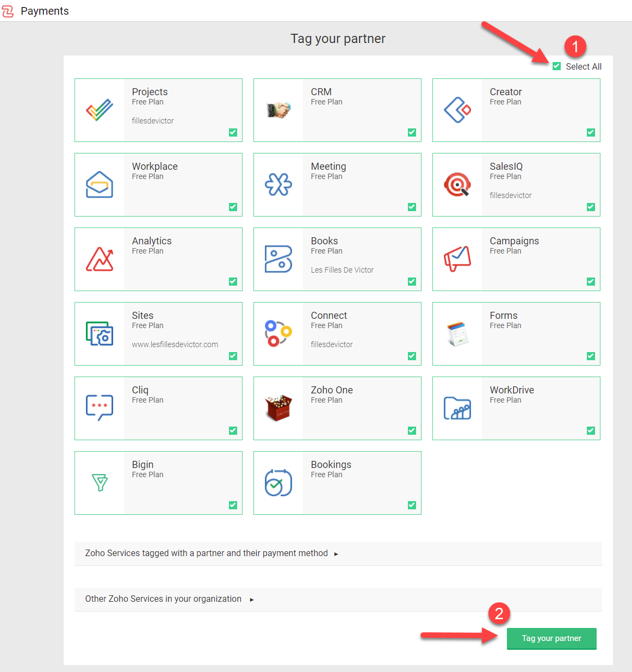The height and width of the screenshot is (672, 632).
Task: Uncheck the Analytics card checkbox
Action: click(x=233, y=281)
